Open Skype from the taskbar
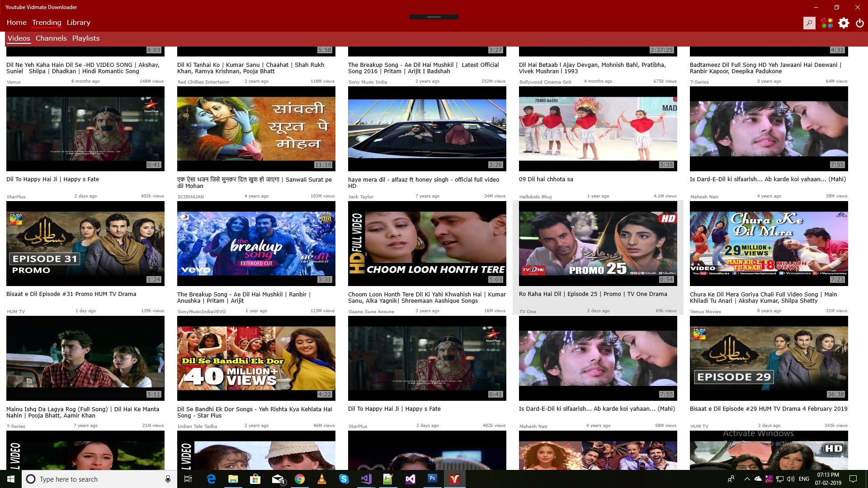The image size is (868, 488). pos(344,479)
